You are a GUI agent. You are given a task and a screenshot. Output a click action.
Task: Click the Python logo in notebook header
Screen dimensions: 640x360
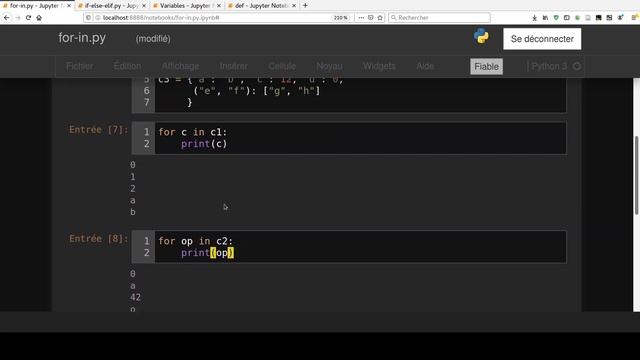[x=481, y=36]
